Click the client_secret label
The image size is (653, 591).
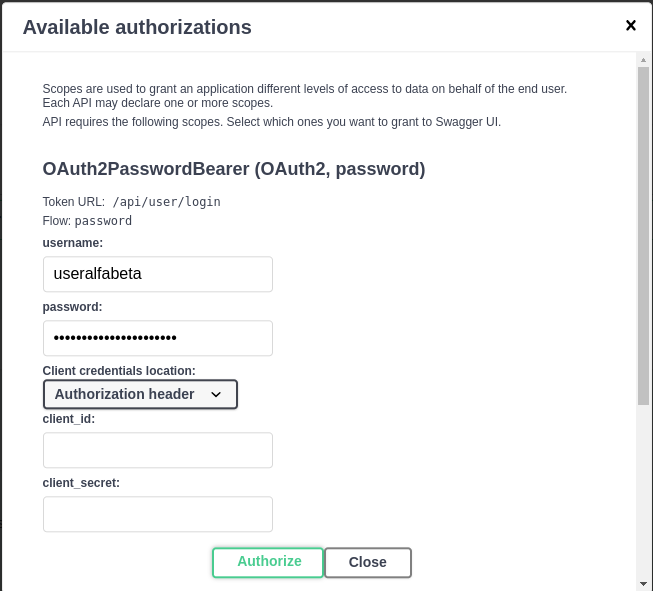pos(81,483)
